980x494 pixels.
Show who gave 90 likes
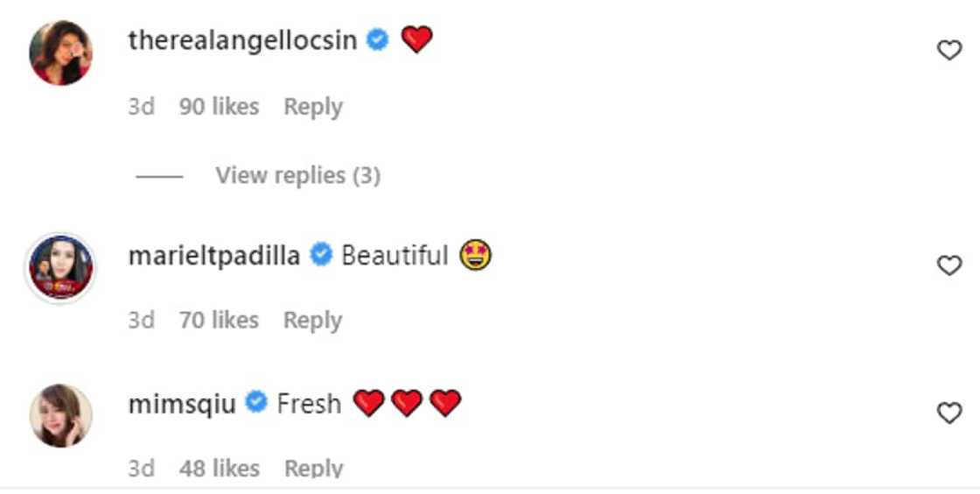[x=219, y=107]
